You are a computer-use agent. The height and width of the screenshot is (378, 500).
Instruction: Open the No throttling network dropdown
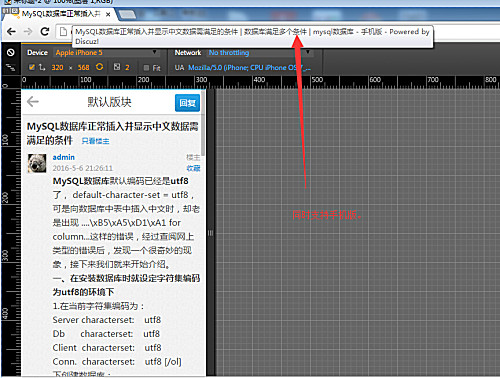[260, 53]
